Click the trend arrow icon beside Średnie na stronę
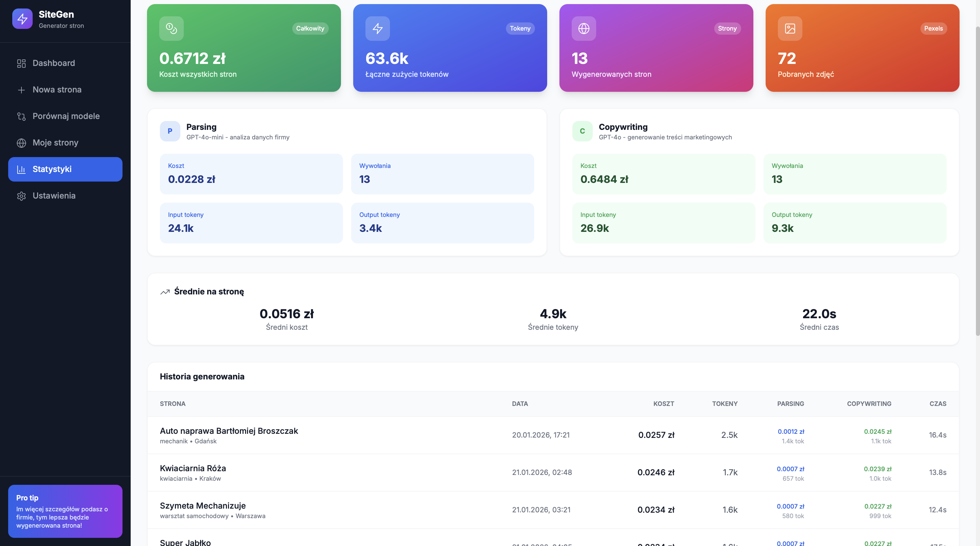The width and height of the screenshot is (980, 546). pyautogui.click(x=165, y=292)
